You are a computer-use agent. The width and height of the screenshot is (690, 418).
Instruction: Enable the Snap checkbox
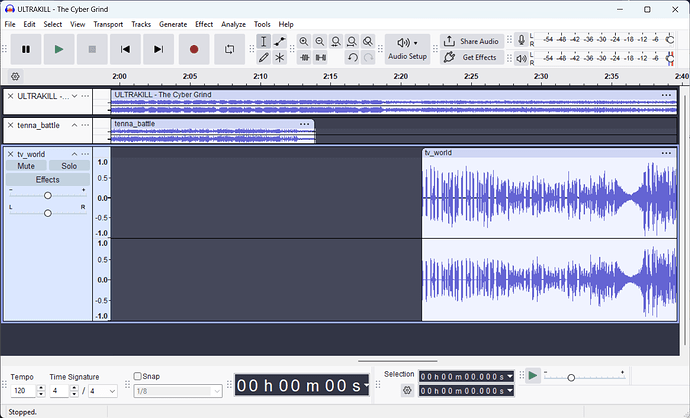click(x=138, y=376)
